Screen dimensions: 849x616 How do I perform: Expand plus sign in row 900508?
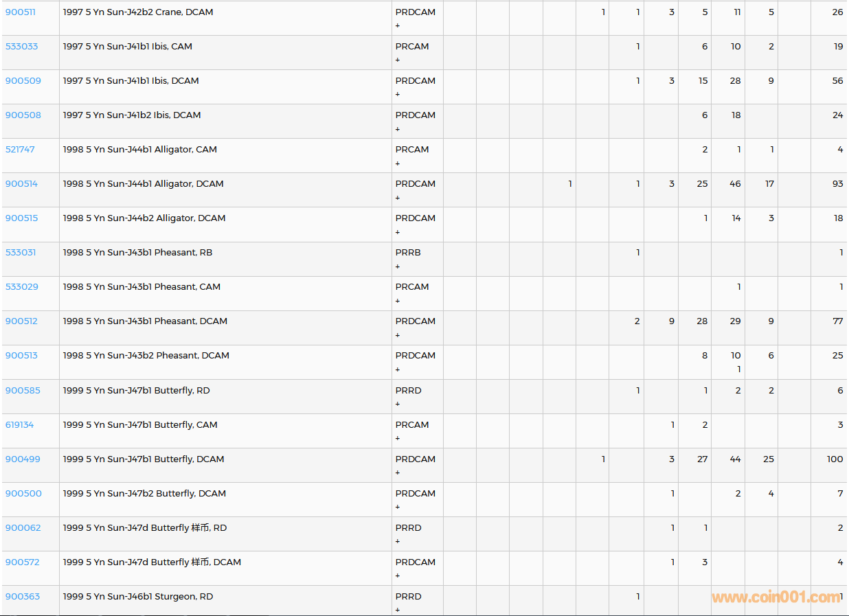(x=398, y=129)
